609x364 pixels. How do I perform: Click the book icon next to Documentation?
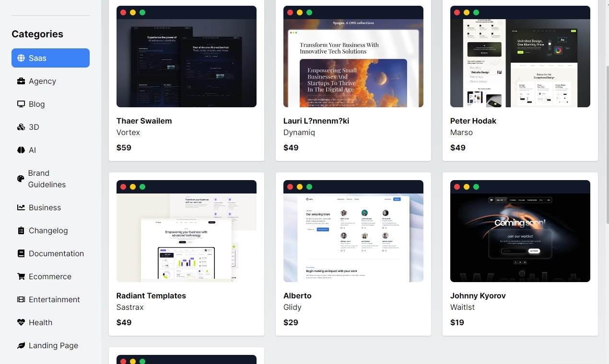click(21, 253)
